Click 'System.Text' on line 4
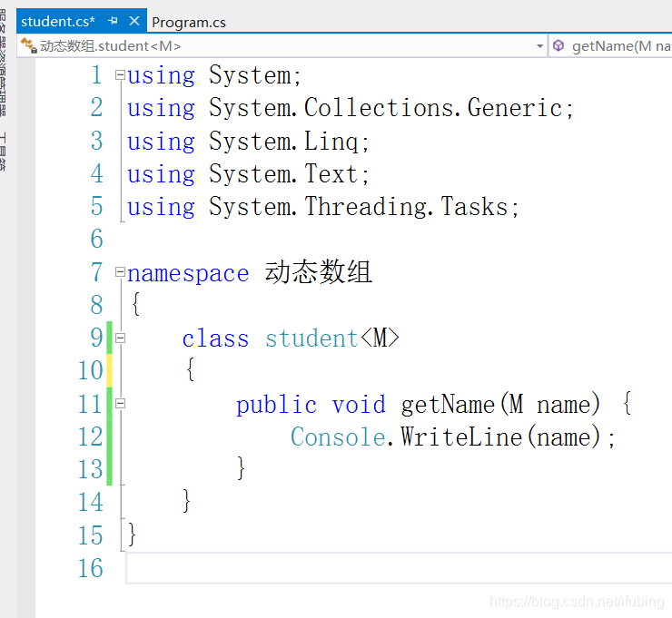The height and width of the screenshot is (618, 672). coord(283,174)
